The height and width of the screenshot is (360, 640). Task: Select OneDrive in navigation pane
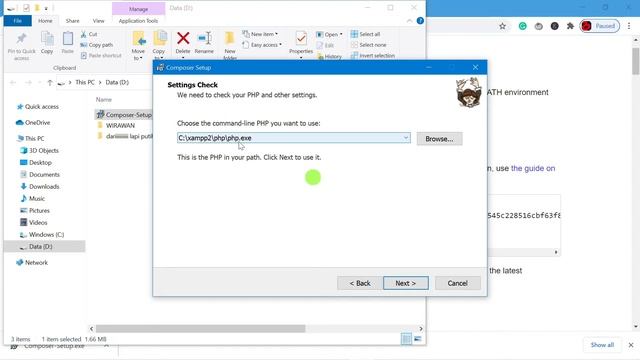pos(33,123)
